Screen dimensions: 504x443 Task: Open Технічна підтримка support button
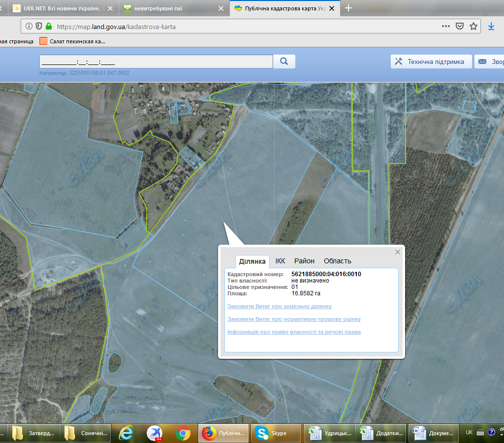431,62
